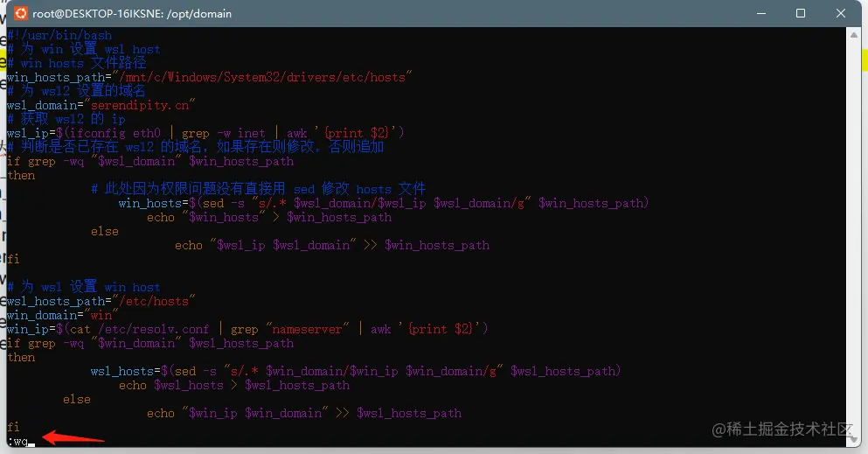Click the line starting 'win_hosts=$(sed -s'
The width and height of the screenshot is (868, 454).
point(383,203)
